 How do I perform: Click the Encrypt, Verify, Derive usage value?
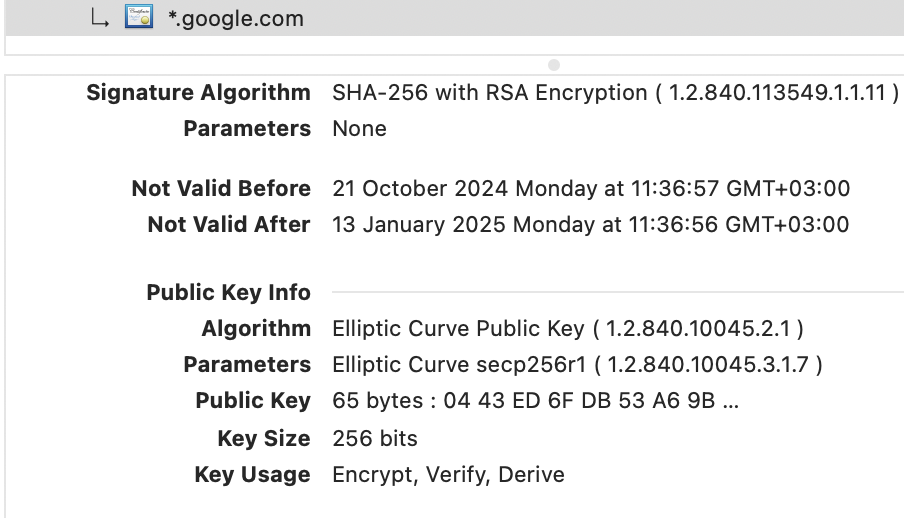[x=448, y=475]
